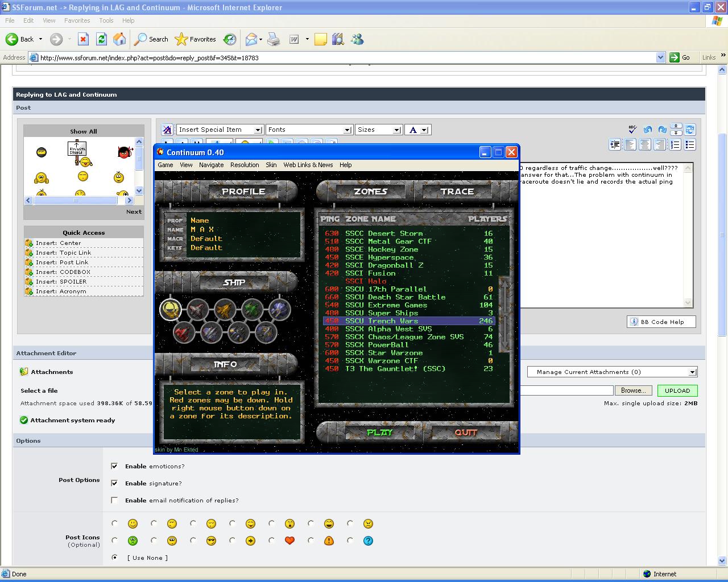
Task: Click the editor center align icon
Action: [645, 145]
